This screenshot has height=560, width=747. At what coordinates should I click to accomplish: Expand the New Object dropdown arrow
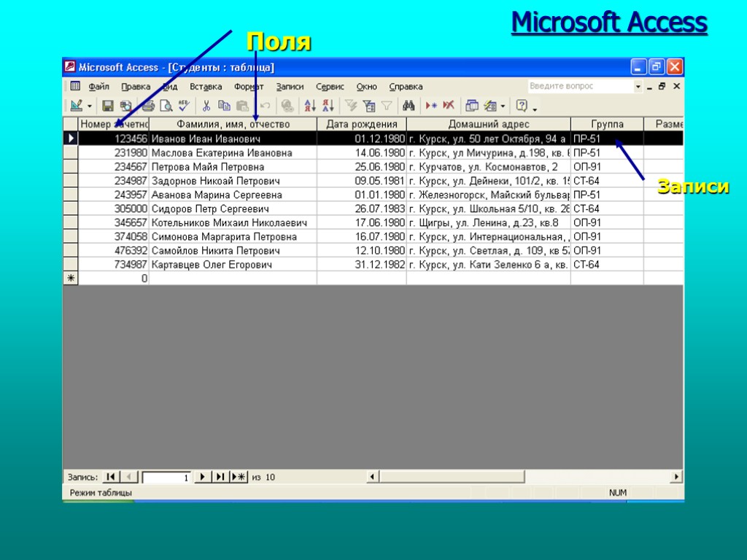click(x=503, y=106)
